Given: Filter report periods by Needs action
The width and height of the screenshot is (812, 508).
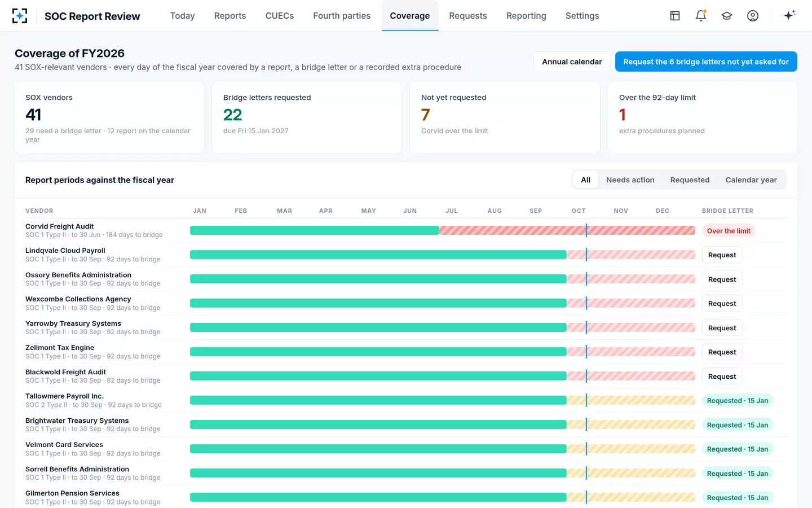Looking at the screenshot, I should [x=630, y=180].
